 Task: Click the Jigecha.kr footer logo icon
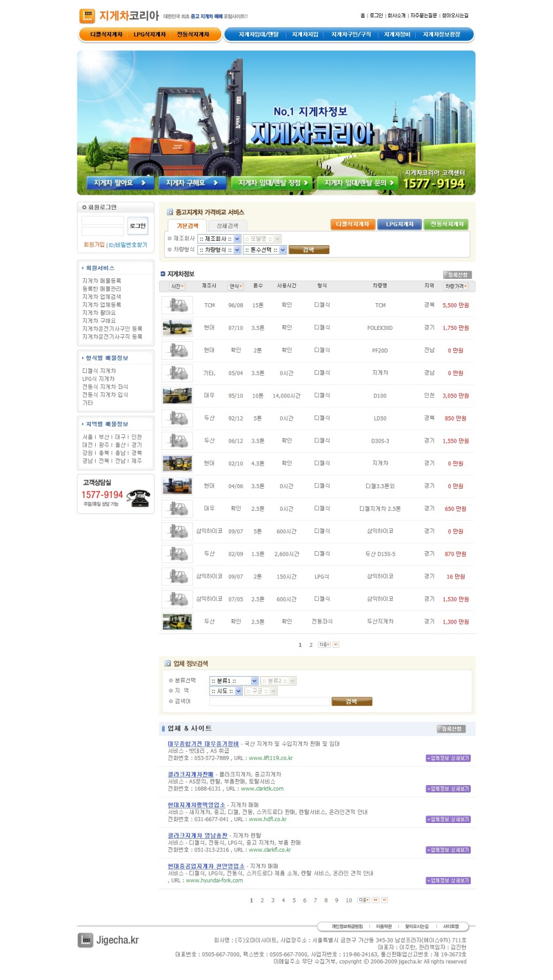coord(85,940)
